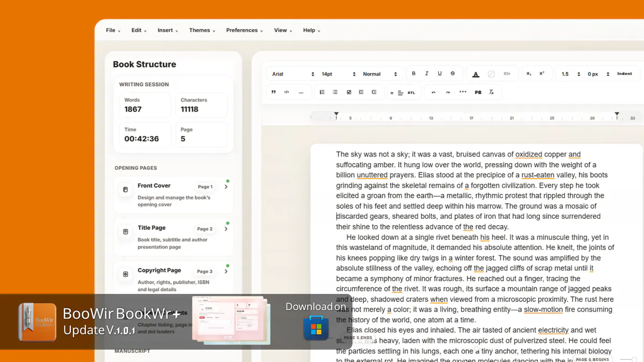Create a numbered list
The height and width of the screenshot is (362, 644).
[322, 92]
